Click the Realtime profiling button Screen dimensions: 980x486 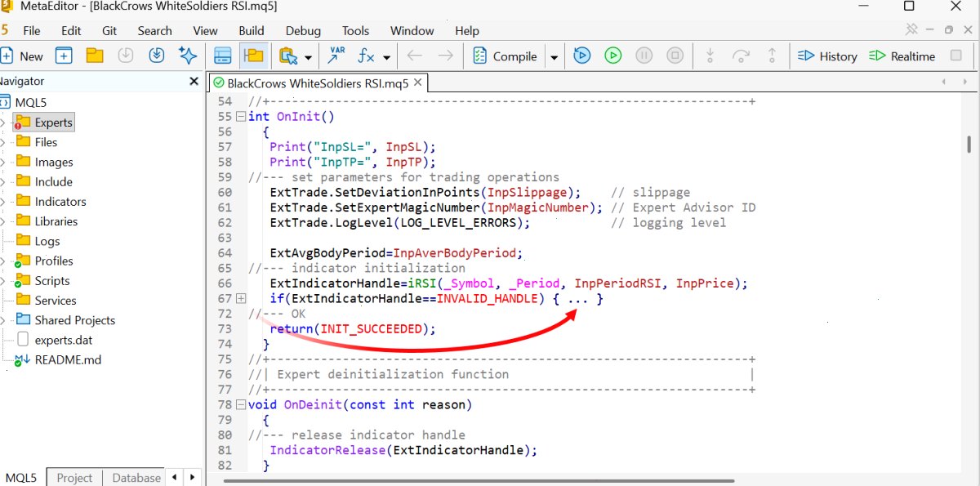point(902,56)
